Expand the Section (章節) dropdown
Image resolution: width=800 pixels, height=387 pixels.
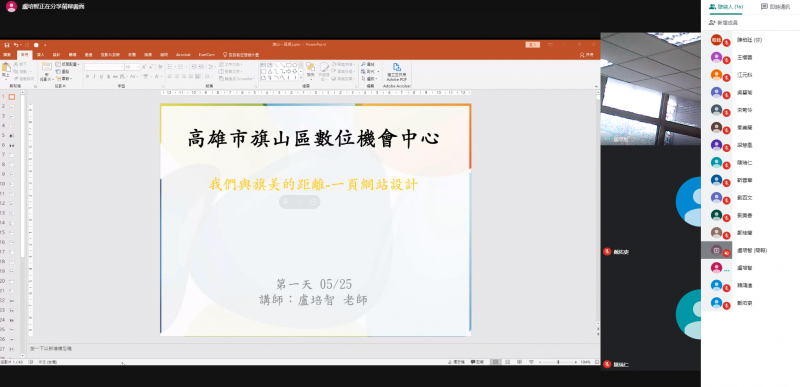pos(64,79)
